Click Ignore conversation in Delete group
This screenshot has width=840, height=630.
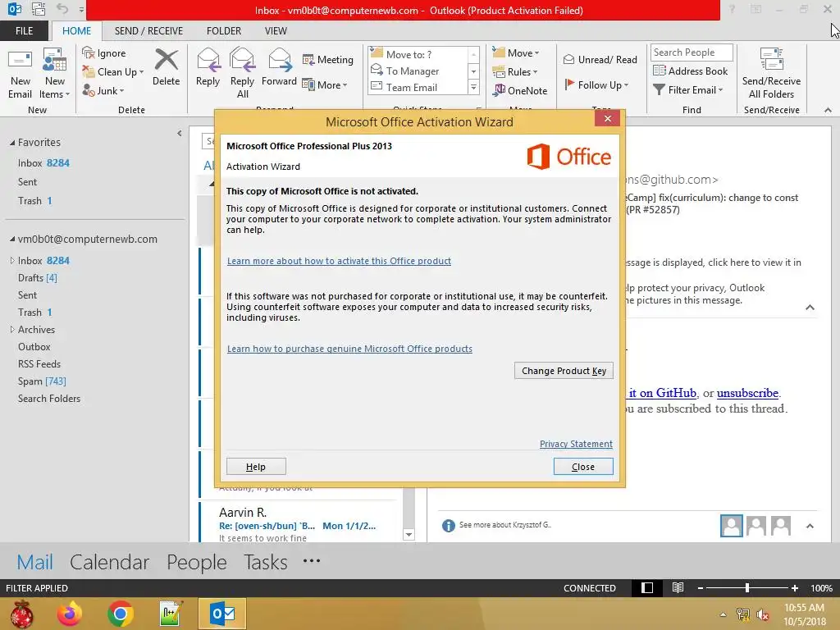pyautogui.click(x=104, y=53)
